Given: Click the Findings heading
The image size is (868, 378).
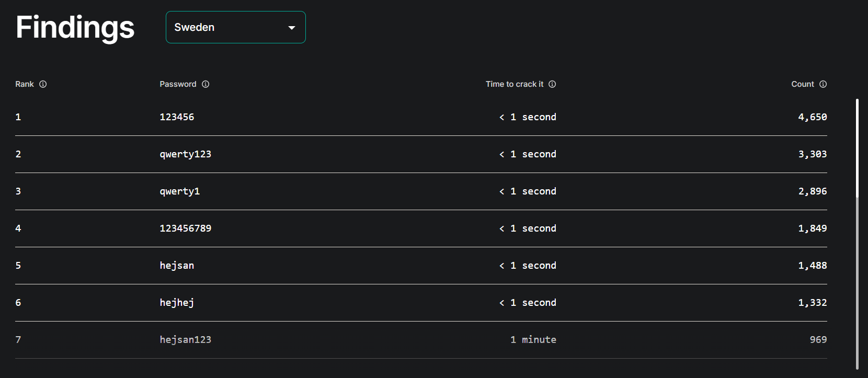Looking at the screenshot, I should 75,28.
